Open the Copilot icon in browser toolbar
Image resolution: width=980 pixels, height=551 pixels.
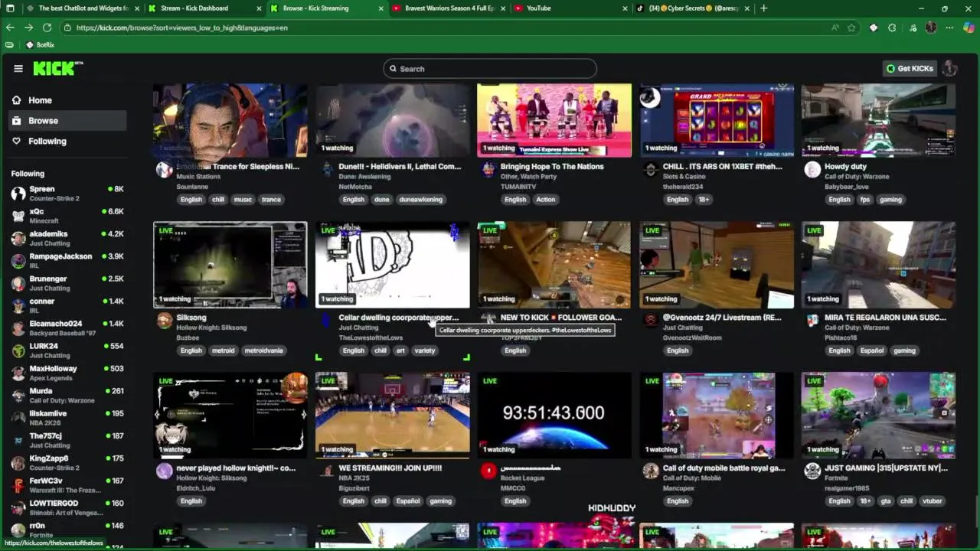coord(969,28)
